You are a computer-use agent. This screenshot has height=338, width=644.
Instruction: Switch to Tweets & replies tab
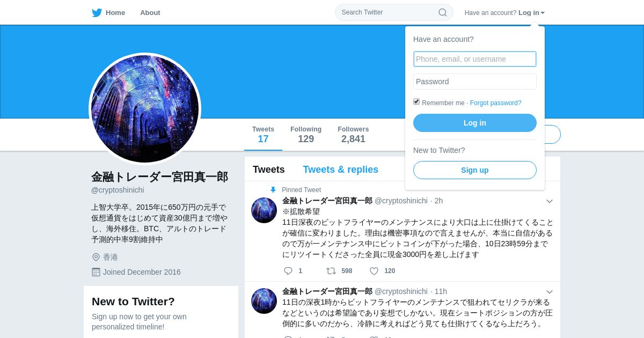pos(340,170)
